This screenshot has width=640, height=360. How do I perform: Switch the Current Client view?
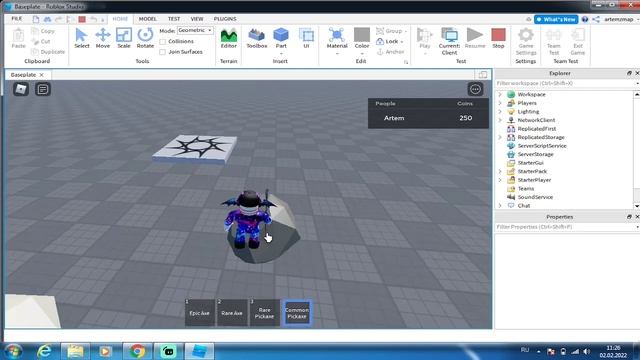tap(449, 41)
